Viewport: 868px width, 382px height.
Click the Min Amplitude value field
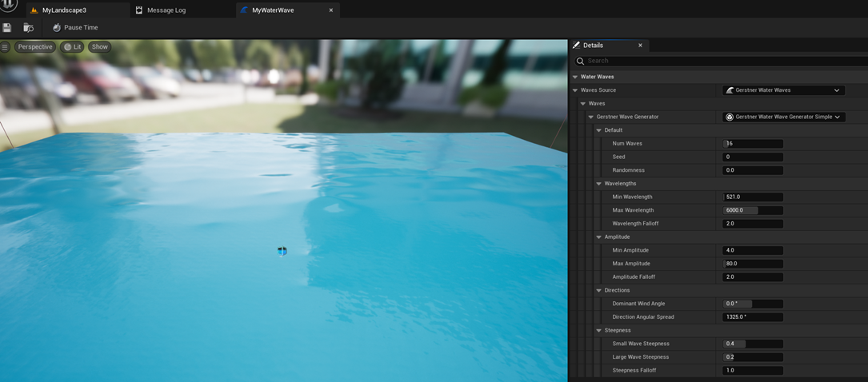click(753, 250)
